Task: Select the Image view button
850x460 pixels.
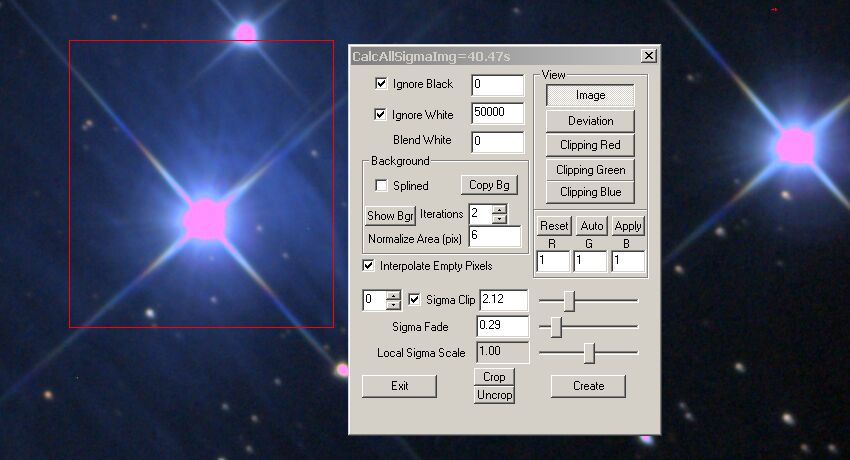Action: [x=590, y=96]
